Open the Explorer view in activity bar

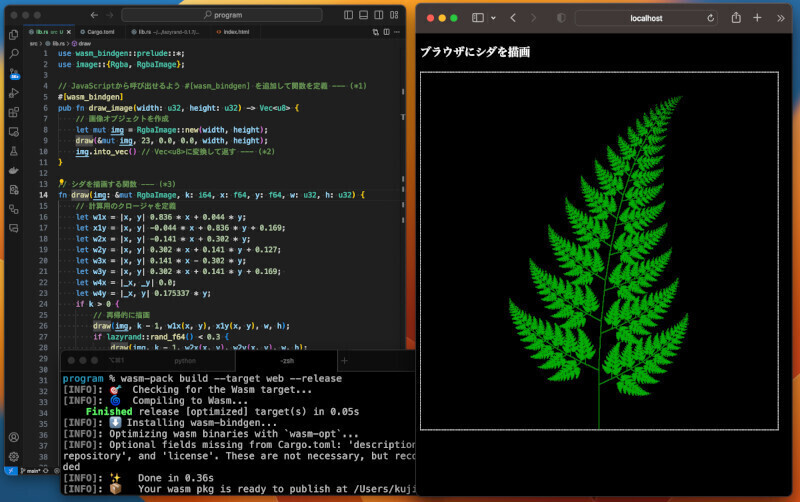(x=13, y=35)
